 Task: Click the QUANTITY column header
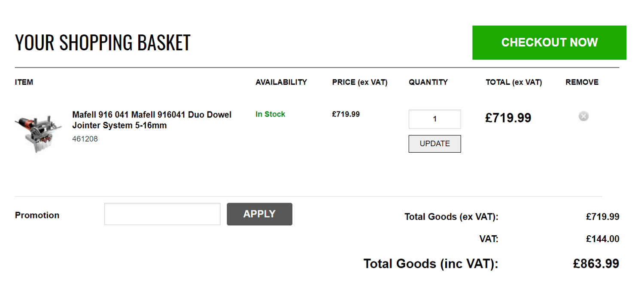428,82
